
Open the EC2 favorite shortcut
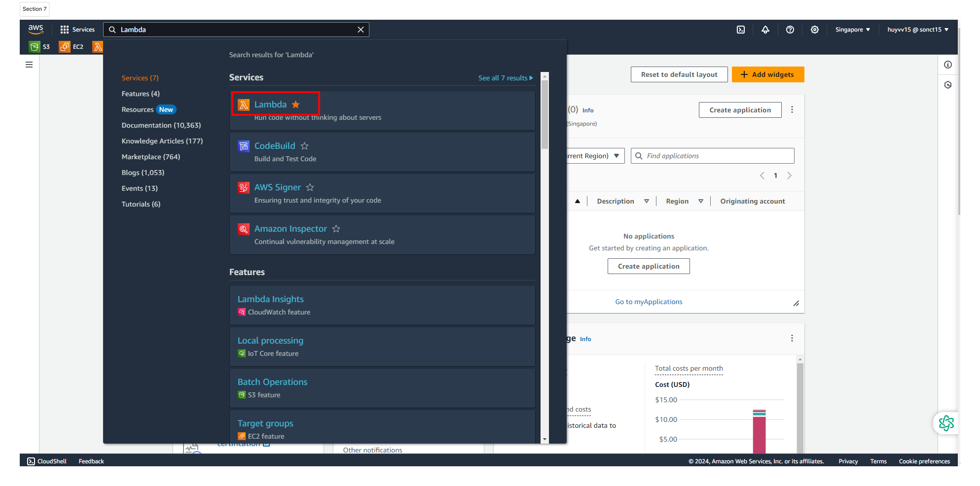(x=71, y=47)
